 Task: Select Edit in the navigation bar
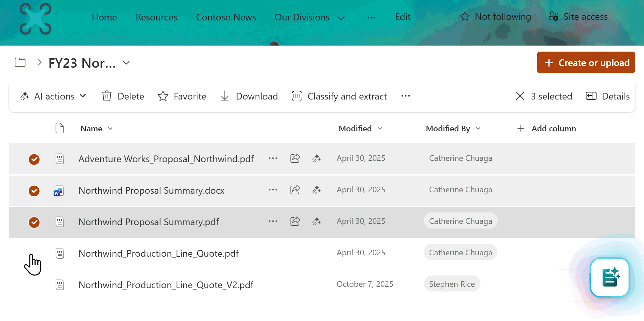pyautogui.click(x=402, y=17)
